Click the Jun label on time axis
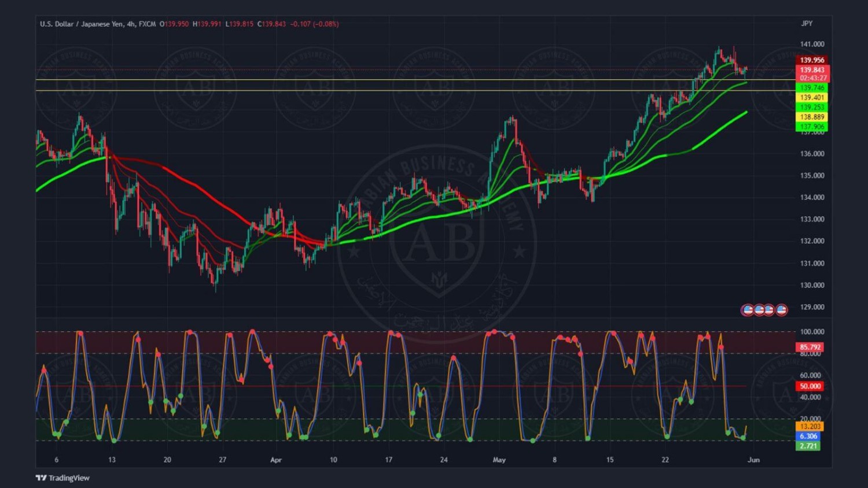The height and width of the screenshot is (488, 868). 753,460
